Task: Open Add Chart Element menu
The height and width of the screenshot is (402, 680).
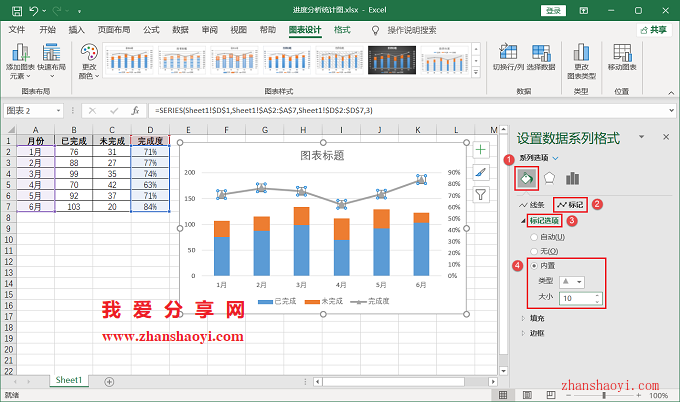Action: click(x=20, y=61)
